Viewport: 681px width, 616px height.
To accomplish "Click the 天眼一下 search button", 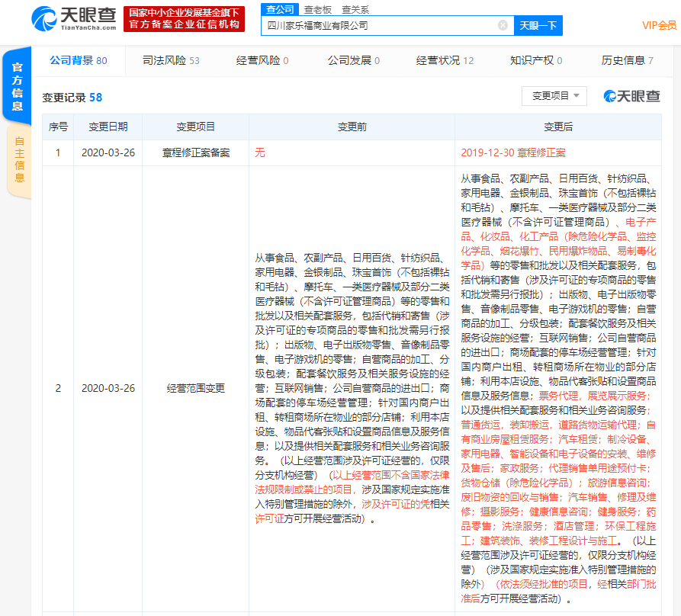I will (538, 25).
